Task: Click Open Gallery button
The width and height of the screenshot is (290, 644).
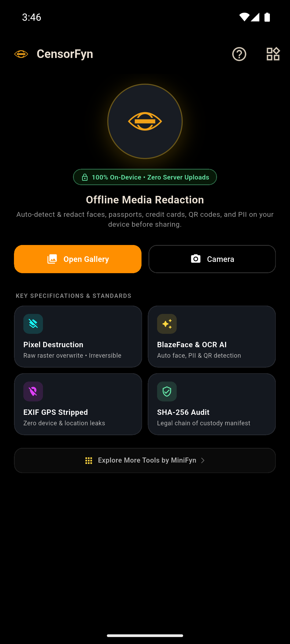Action: (78, 259)
